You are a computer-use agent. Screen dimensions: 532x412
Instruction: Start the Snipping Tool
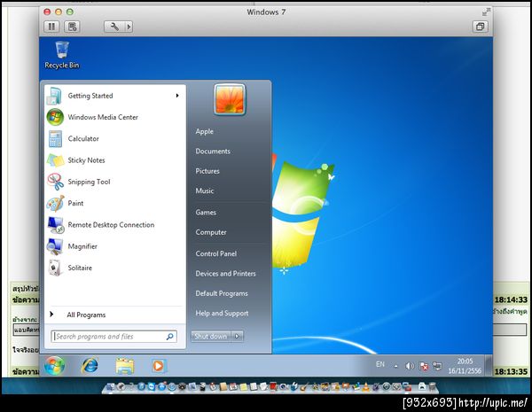point(115,182)
